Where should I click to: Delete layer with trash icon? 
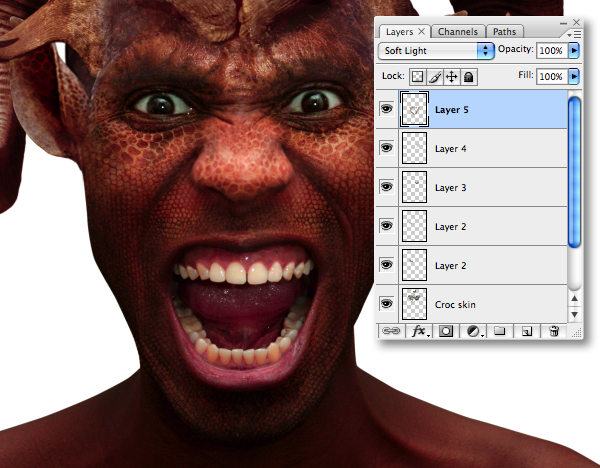[554, 331]
